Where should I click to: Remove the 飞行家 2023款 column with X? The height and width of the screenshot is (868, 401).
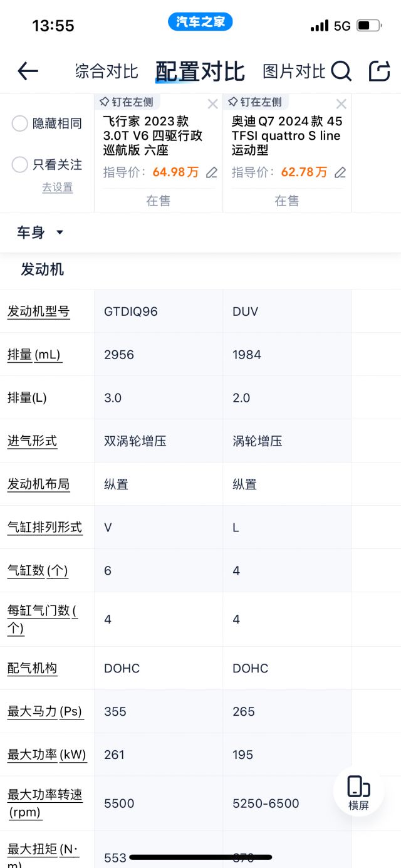[213, 104]
